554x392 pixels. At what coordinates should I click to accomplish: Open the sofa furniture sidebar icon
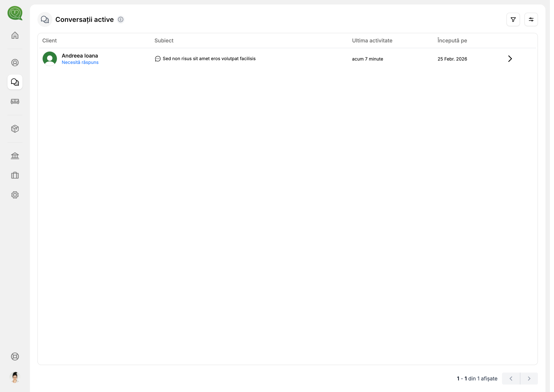(15, 101)
